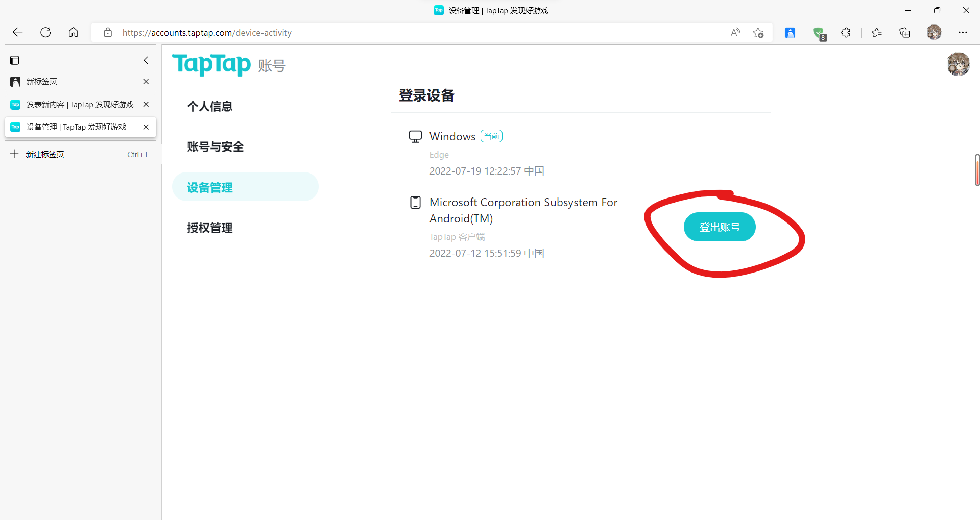The width and height of the screenshot is (980, 520).
Task: Click the Android device phone icon
Action: click(x=416, y=203)
